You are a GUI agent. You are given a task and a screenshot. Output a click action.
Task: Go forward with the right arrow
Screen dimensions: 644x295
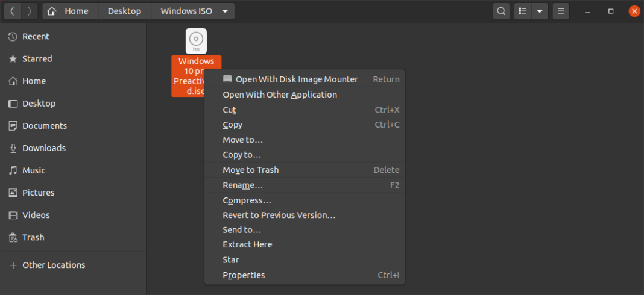(30, 11)
